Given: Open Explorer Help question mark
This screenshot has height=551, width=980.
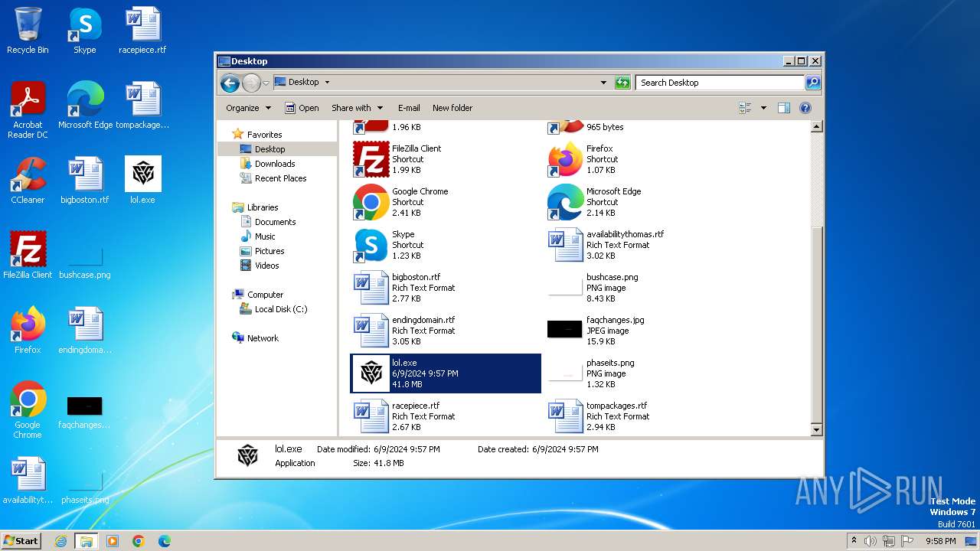Looking at the screenshot, I should point(805,108).
